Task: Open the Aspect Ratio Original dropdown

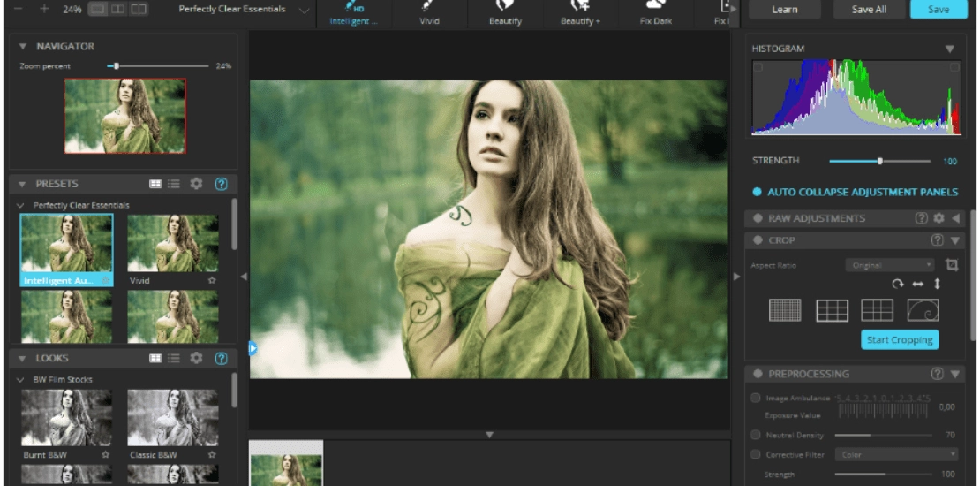Action: click(x=889, y=265)
